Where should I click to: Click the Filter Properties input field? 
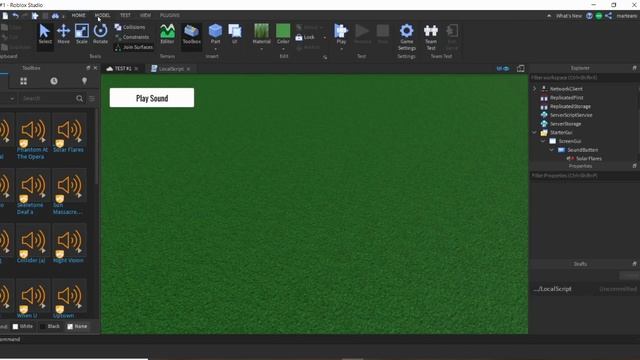pyautogui.click(x=584, y=176)
